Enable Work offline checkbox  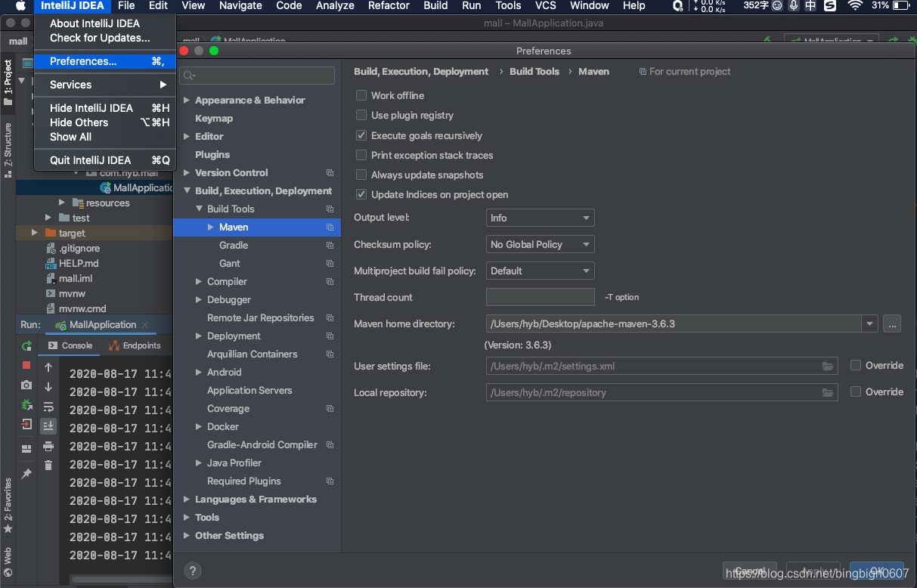361,96
